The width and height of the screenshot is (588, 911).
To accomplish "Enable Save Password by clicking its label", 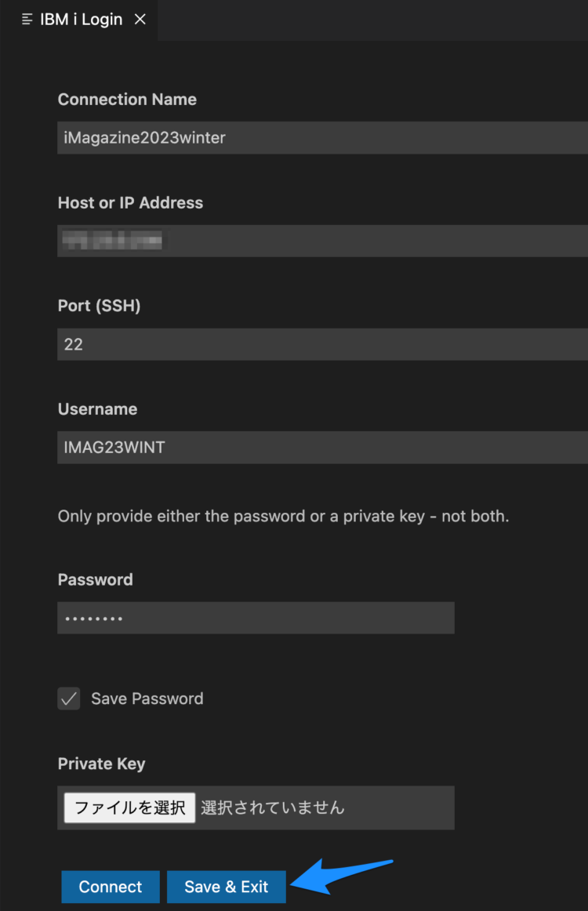I will (147, 699).
